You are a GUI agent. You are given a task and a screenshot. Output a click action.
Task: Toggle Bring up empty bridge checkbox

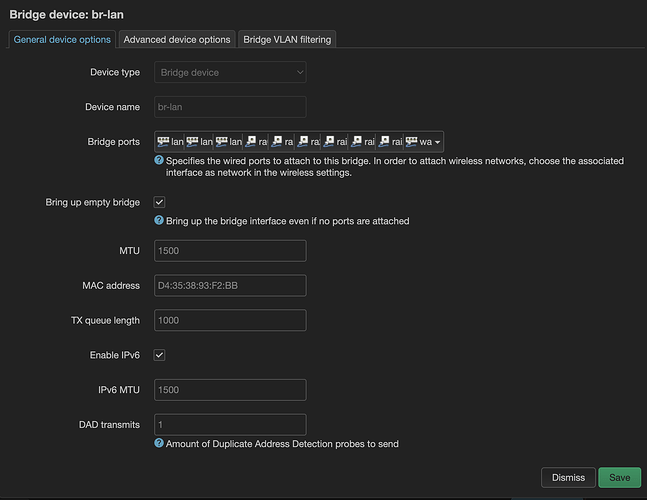(159, 202)
